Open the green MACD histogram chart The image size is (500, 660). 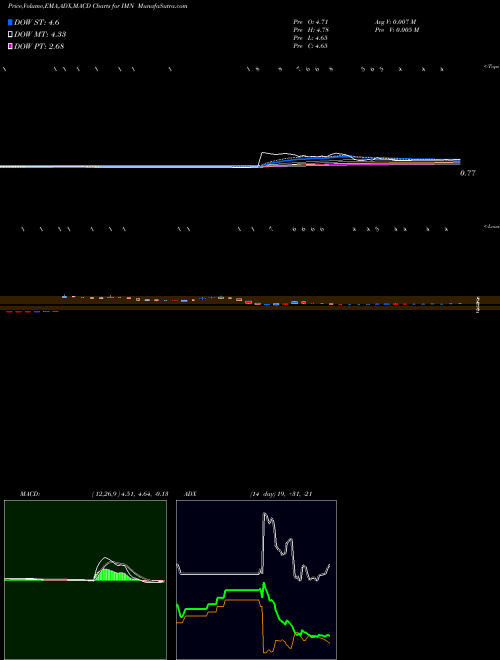[x=85, y=580]
